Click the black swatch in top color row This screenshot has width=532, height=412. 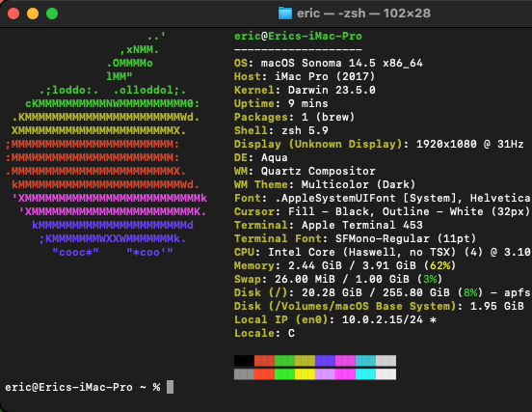pyautogui.click(x=244, y=361)
